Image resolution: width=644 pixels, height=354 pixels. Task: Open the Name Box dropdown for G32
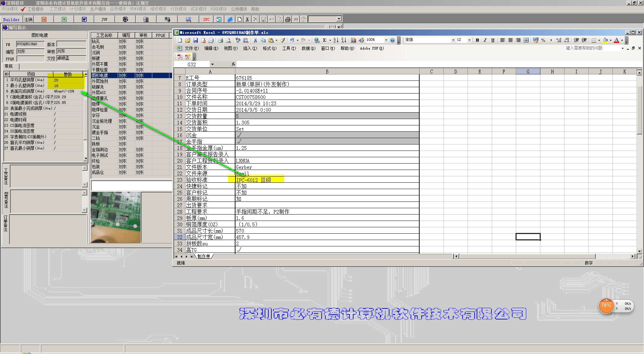tap(212, 64)
